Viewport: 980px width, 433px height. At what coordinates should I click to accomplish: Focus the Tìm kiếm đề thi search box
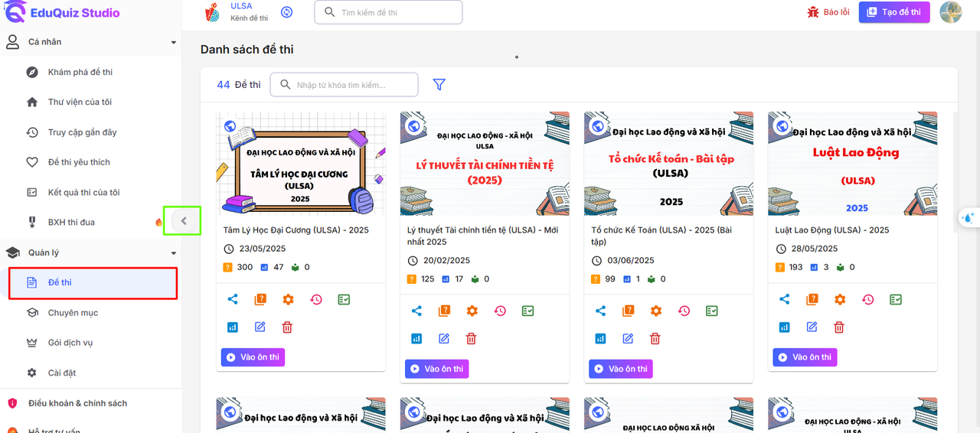388,12
